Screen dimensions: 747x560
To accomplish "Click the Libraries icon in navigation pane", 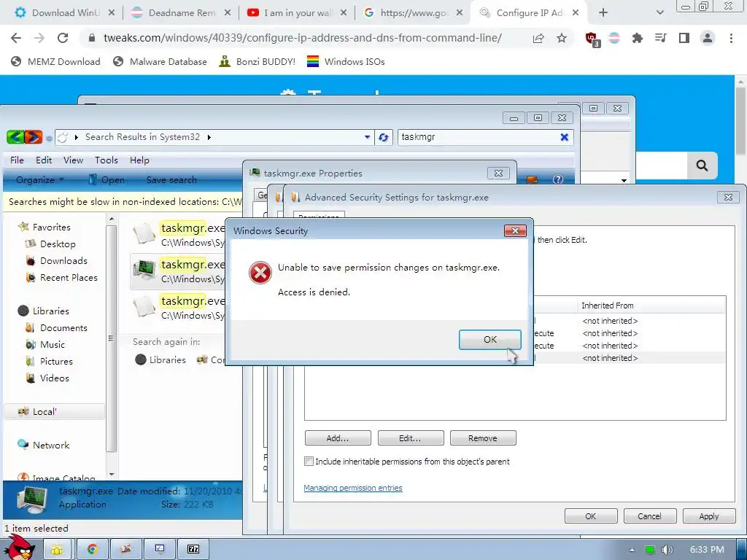I will tap(23, 311).
